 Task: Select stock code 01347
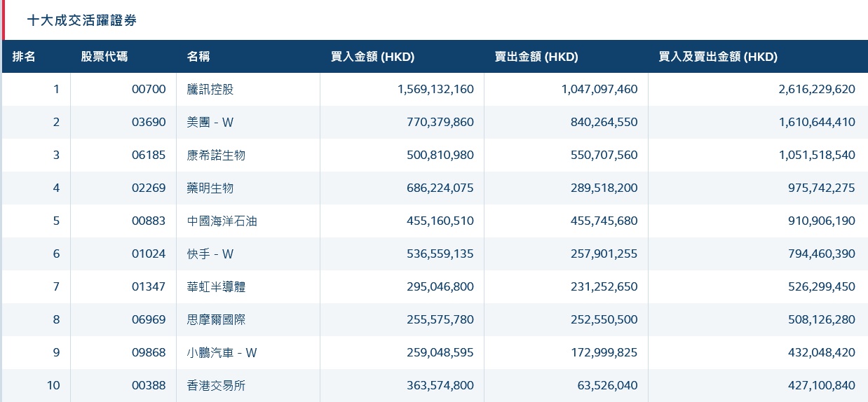pos(149,286)
